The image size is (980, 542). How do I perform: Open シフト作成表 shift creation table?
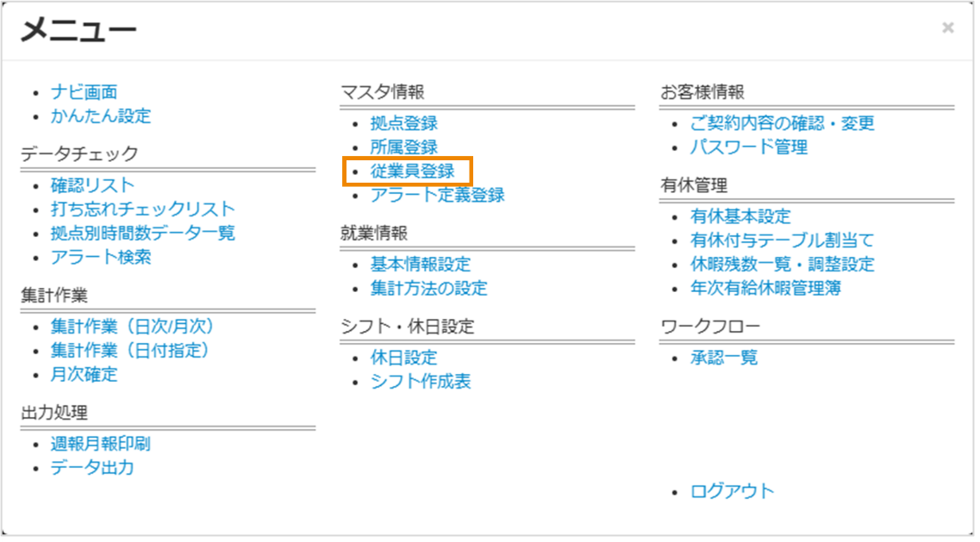click(x=421, y=381)
